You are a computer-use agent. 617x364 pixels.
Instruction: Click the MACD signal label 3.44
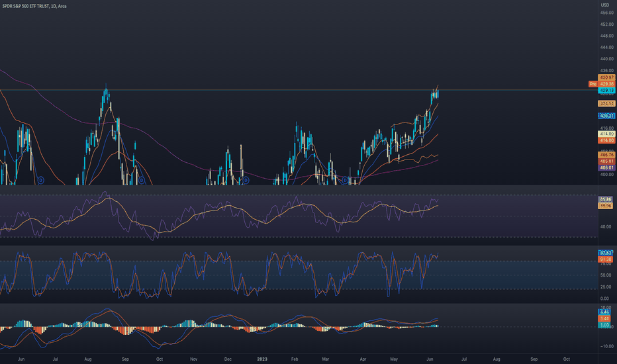[605, 318]
